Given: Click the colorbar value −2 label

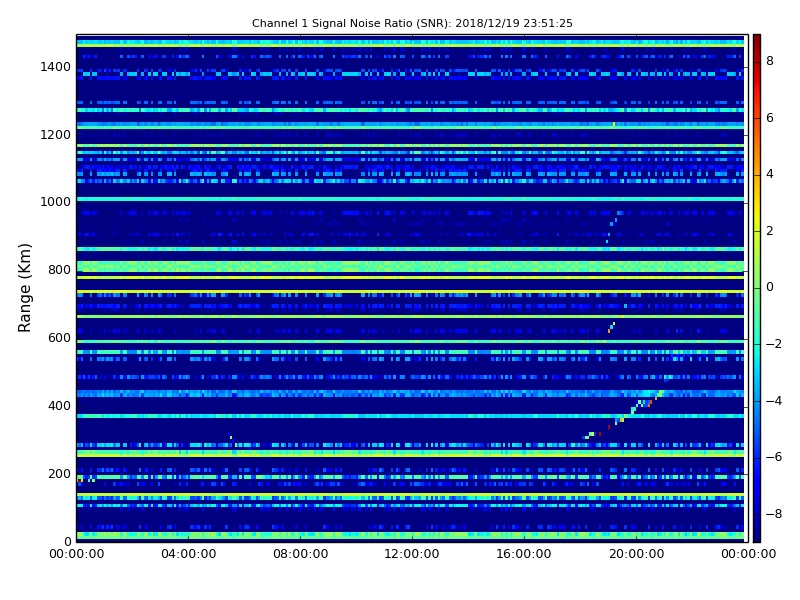Looking at the screenshot, I should point(774,344).
